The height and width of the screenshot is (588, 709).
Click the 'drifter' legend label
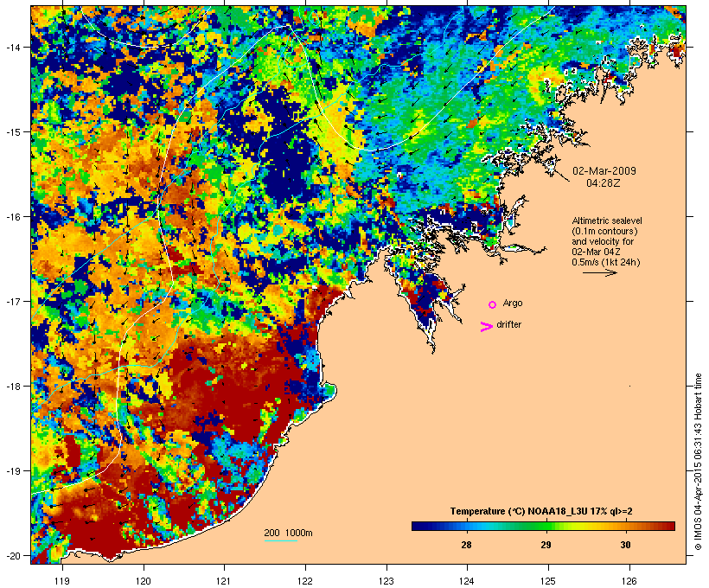click(x=508, y=324)
